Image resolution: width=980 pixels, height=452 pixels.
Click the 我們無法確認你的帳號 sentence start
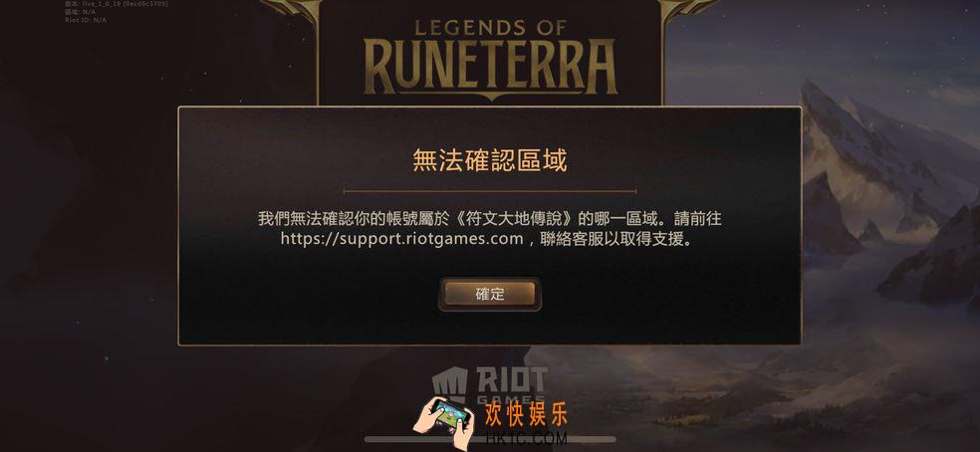pyautogui.click(x=329, y=219)
